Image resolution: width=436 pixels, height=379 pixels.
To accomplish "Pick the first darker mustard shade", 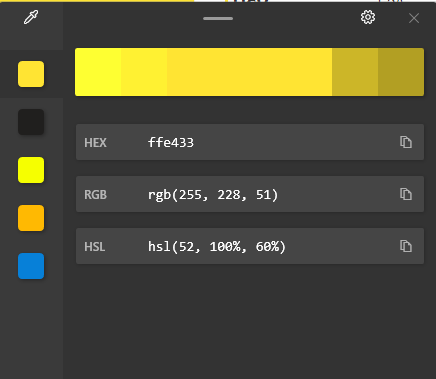I will 355,72.
